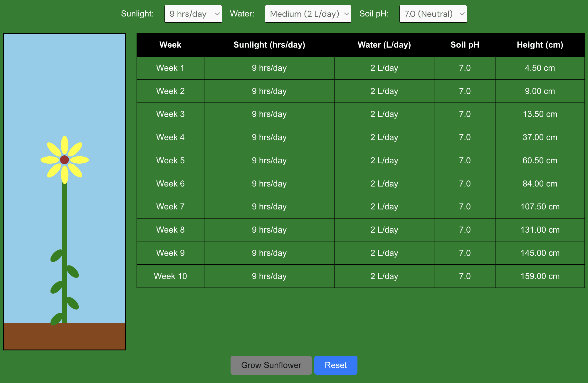
Task: Click the Week 1 row label
Action: (170, 68)
